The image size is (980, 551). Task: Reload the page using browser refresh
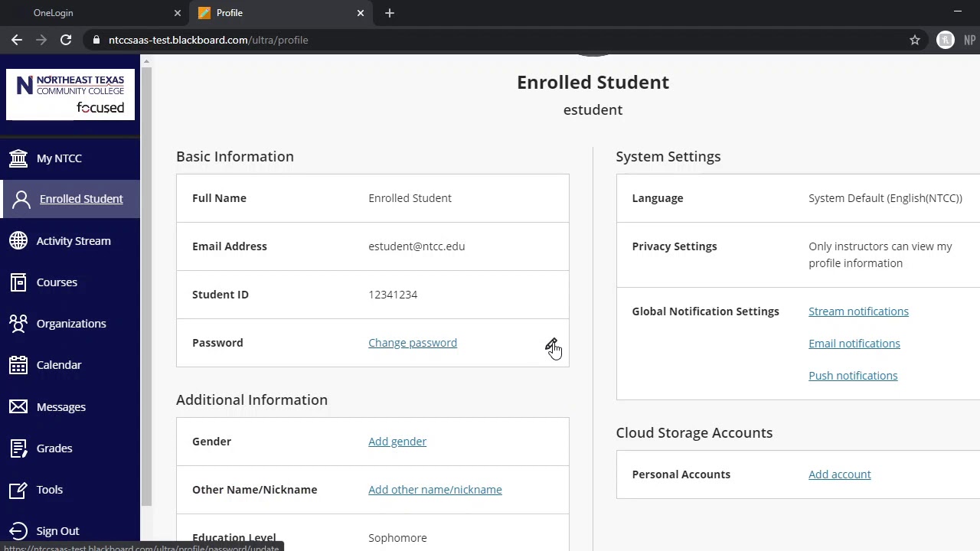(x=66, y=40)
